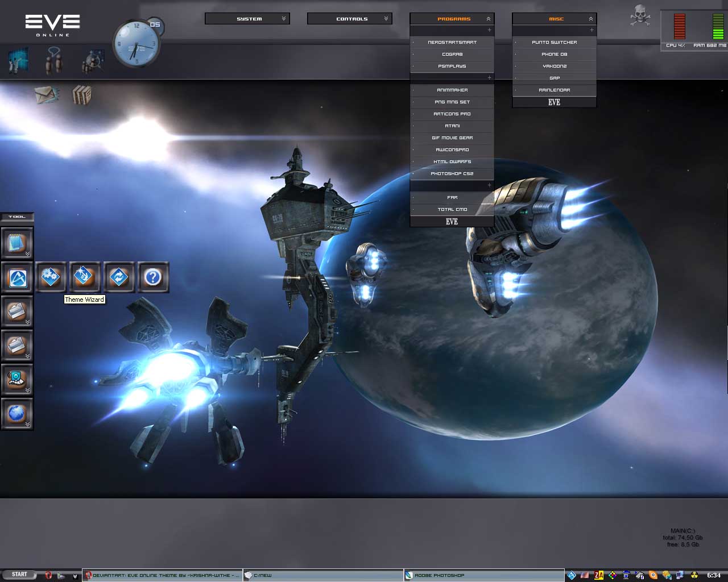Viewport: 728px width, 582px height.
Task: Click the refresh arrows icon in the flyout
Action: pyautogui.click(x=119, y=277)
